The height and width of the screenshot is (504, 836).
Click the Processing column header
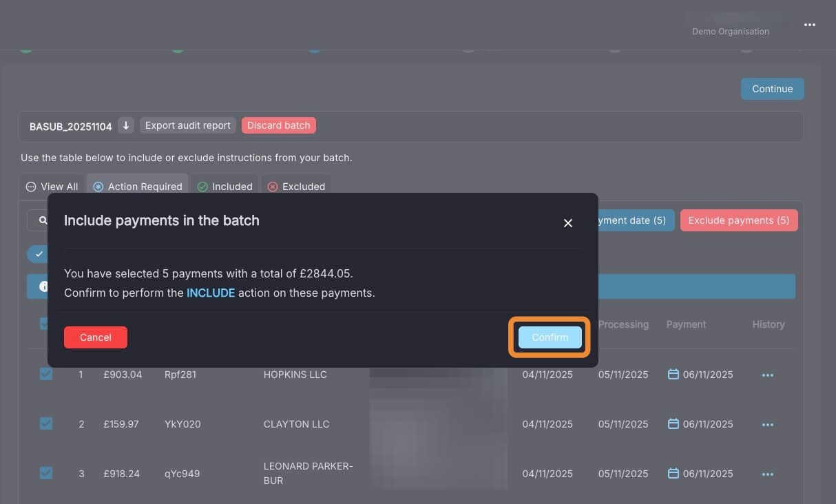tap(623, 324)
